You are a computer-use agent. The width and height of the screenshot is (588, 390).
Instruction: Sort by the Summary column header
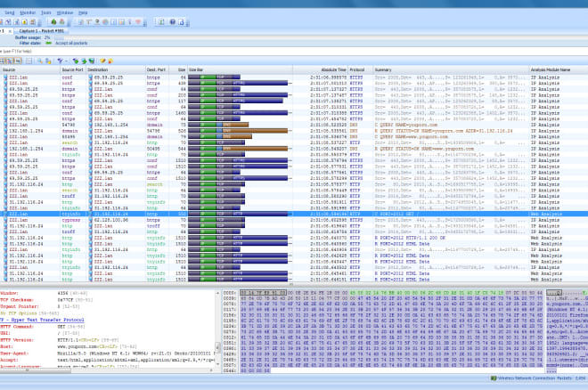click(451, 69)
